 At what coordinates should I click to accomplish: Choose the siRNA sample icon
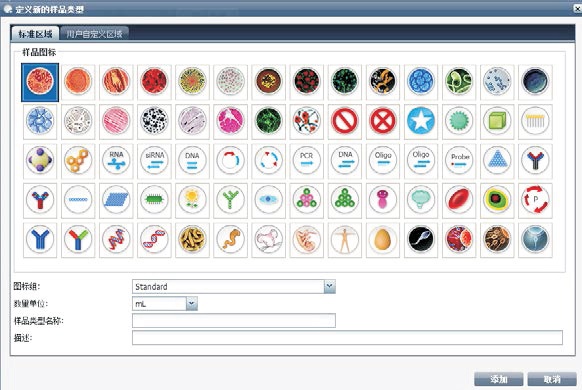(x=154, y=161)
